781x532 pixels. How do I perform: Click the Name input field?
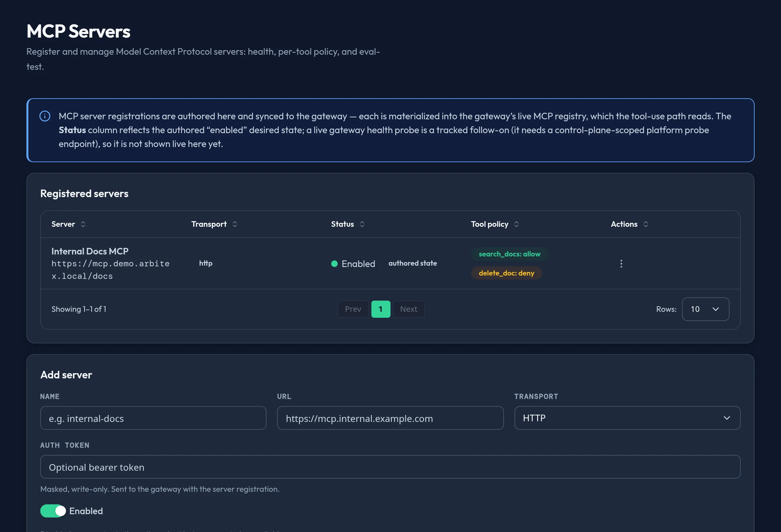(x=153, y=418)
